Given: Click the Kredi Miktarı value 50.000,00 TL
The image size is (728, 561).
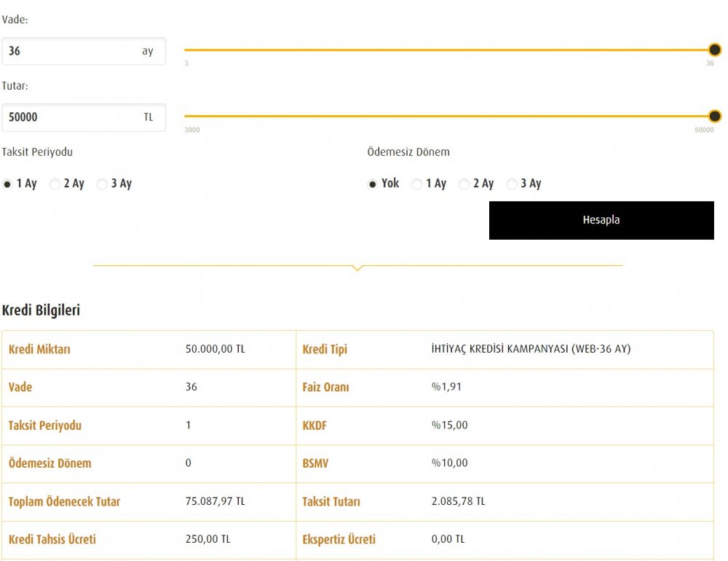Looking at the screenshot, I should tap(215, 349).
